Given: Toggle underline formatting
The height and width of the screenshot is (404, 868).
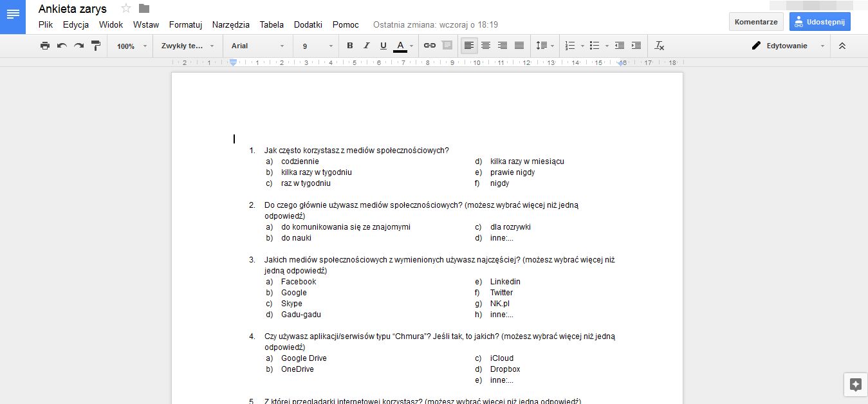Looking at the screenshot, I should 383,46.
